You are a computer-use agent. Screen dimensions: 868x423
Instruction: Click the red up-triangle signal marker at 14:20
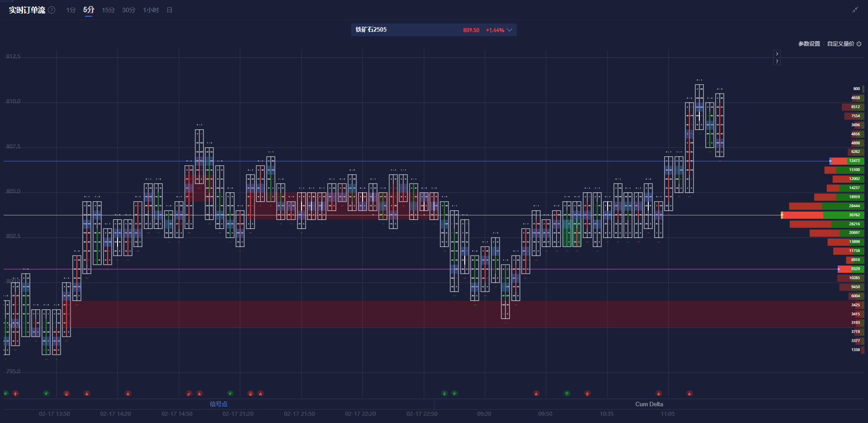click(128, 394)
